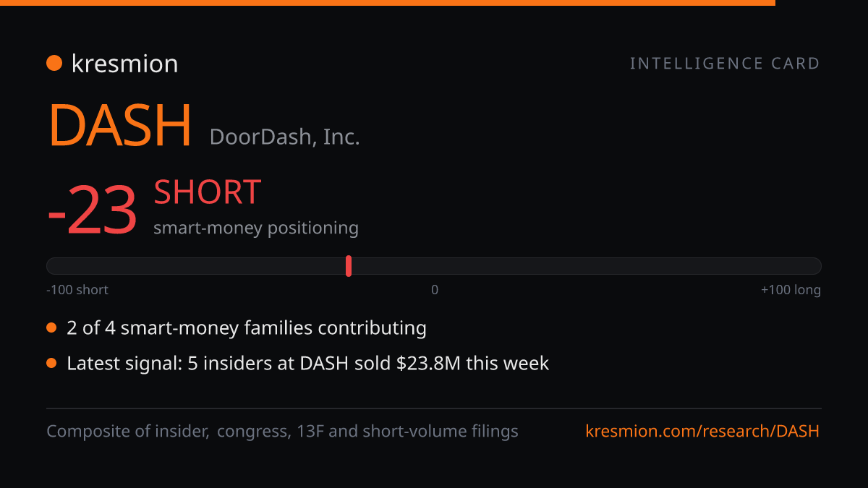Image resolution: width=868 pixels, height=488 pixels.
Task: Click the DASH ticker symbol
Action: 120,126
